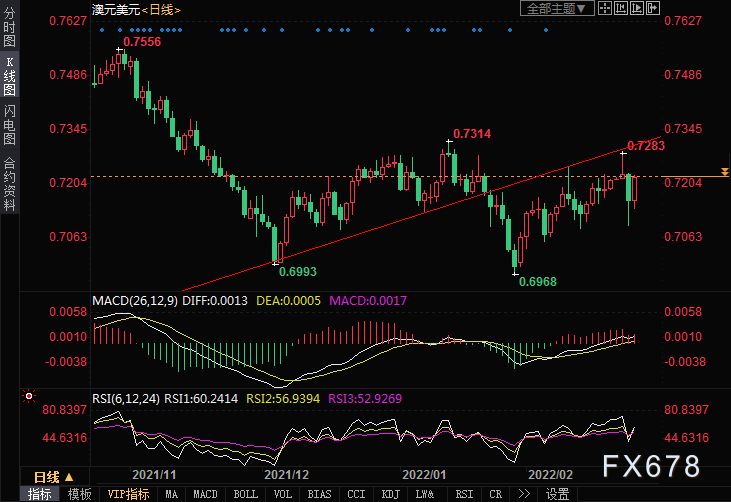The width and height of the screenshot is (731, 502).
Task: Open the 合约资料 sidebar tab
Action: 9,184
